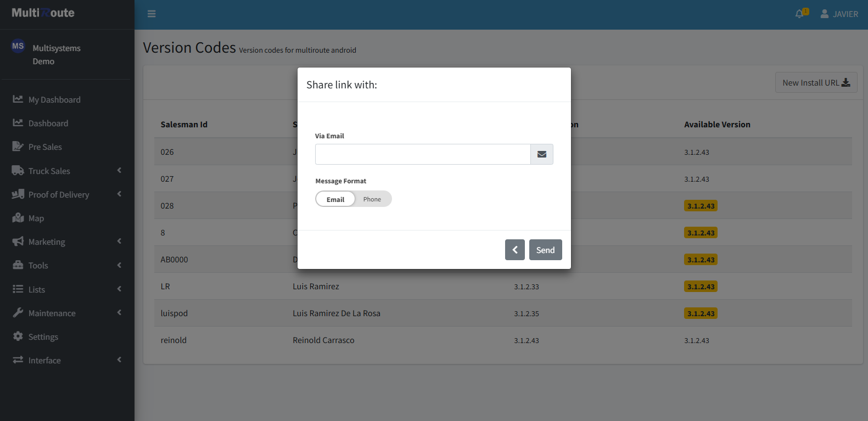Click the Map icon in sidebar
The width and height of the screenshot is (868, 421).
click(18, 218)
